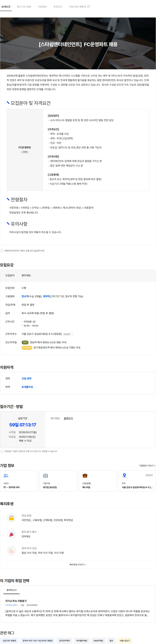Open 지도보기 link next to 근무지주소
This screenshot has height=644, width=156.
click(67, 334)
